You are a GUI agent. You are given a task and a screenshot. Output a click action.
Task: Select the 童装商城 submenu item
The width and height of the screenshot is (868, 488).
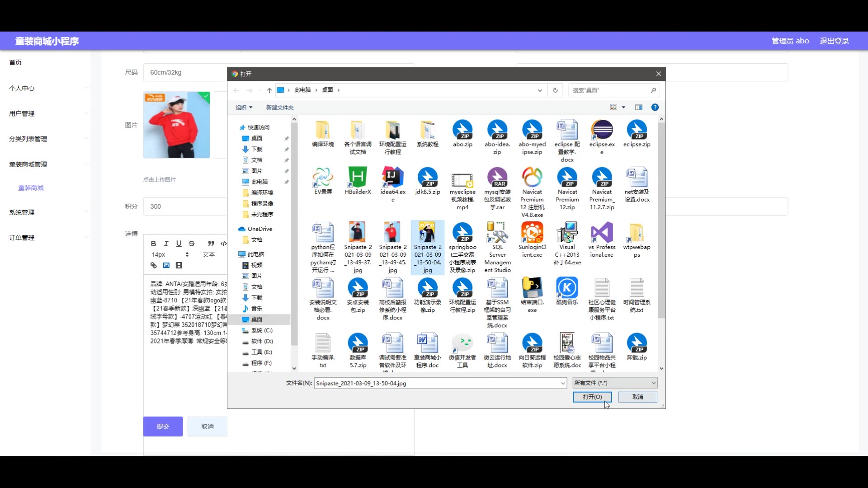pos(31,188)
